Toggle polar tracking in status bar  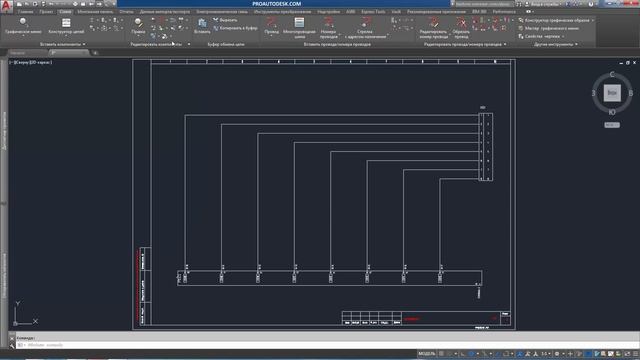472,353
